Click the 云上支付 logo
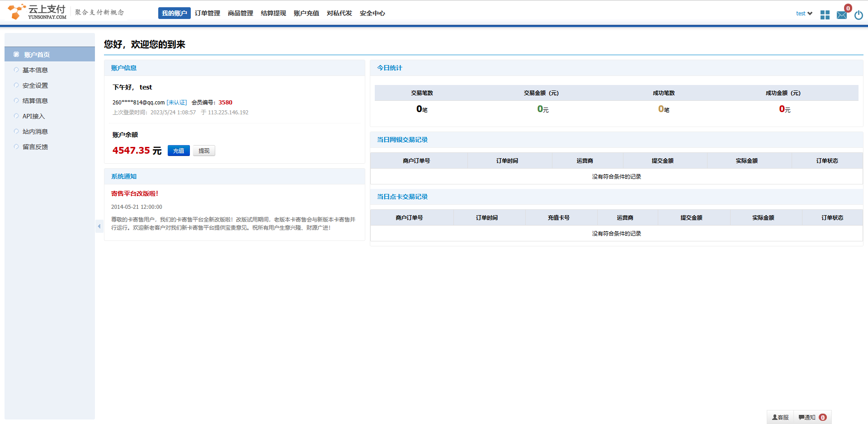Viewport: 868px width, 424px height. coord(37,12)
